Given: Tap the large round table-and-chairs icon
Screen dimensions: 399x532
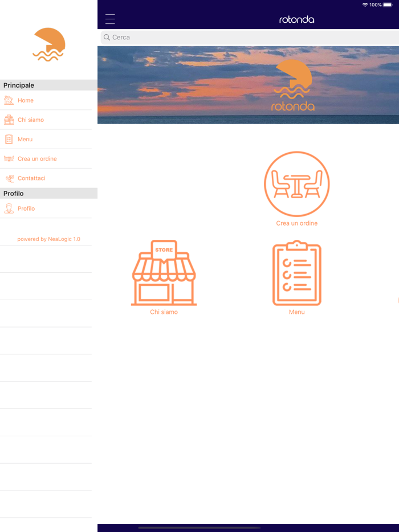Looking at the screenshot, I should [296, 184].
